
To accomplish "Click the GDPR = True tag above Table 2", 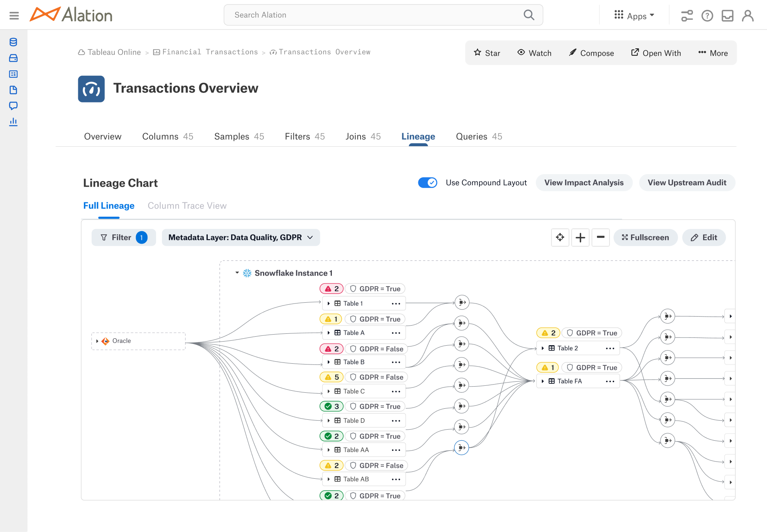I will click(592, 333).
